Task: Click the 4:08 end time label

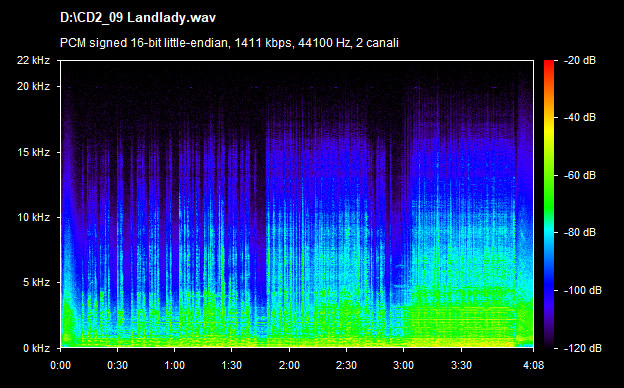Action: [533, 365]
